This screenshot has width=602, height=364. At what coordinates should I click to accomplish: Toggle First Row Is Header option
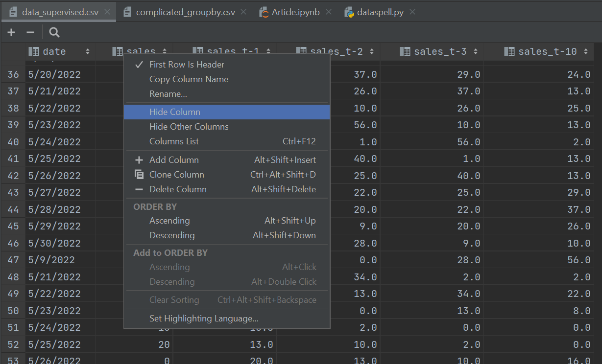click(x=187, y=65)
